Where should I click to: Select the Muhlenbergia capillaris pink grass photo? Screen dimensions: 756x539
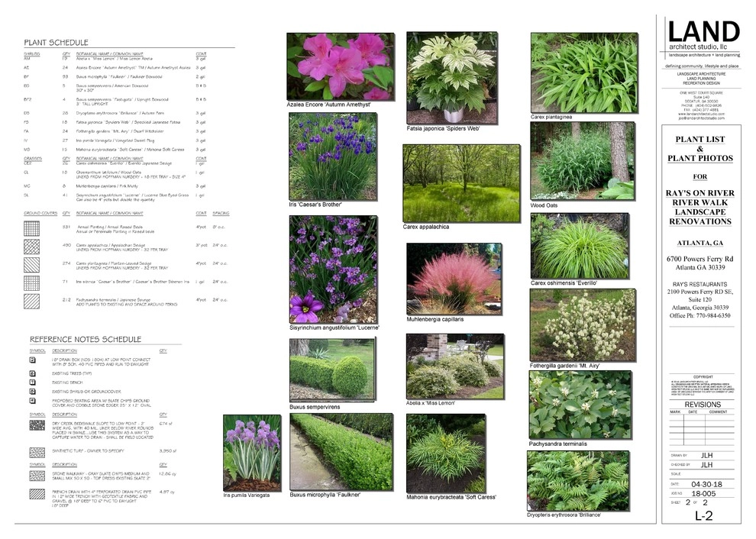[454, 279]
